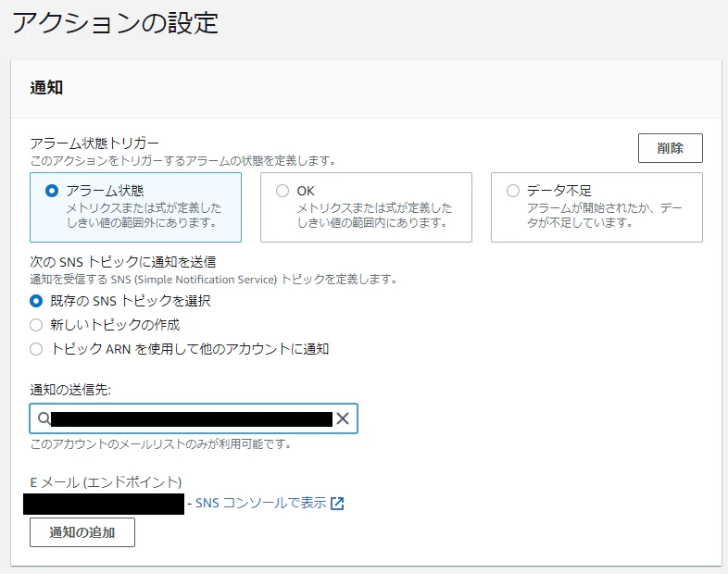Clear the 通知の送信先 field with X icon

tap(343, 418)
